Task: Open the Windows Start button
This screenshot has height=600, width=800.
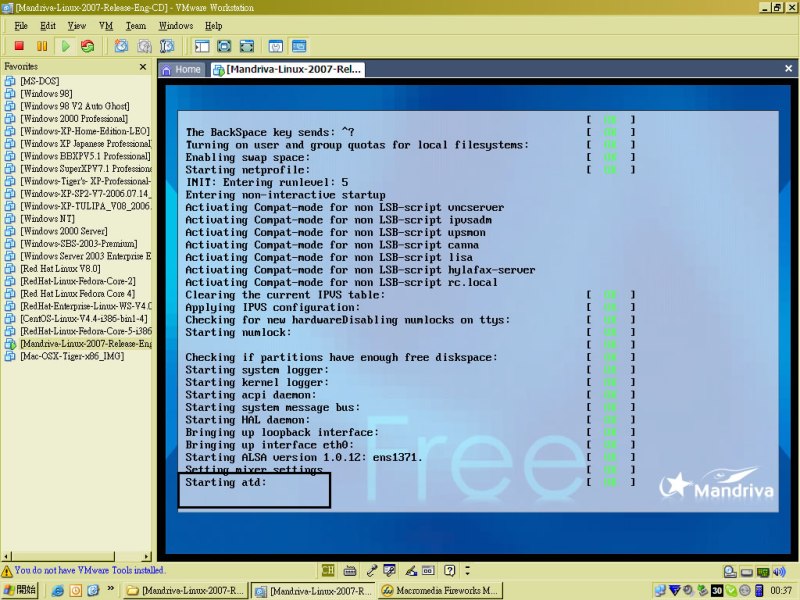Action: pos(19,591)
